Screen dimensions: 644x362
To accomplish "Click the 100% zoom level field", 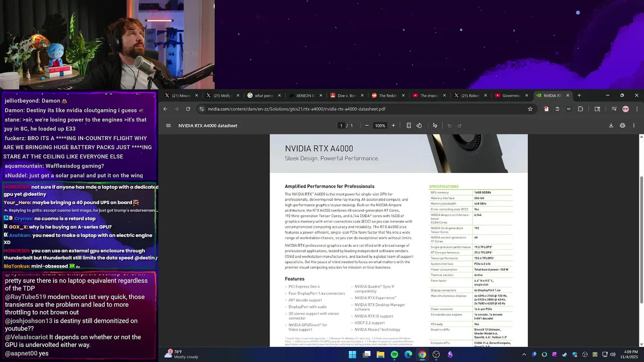I will point(380,126).
